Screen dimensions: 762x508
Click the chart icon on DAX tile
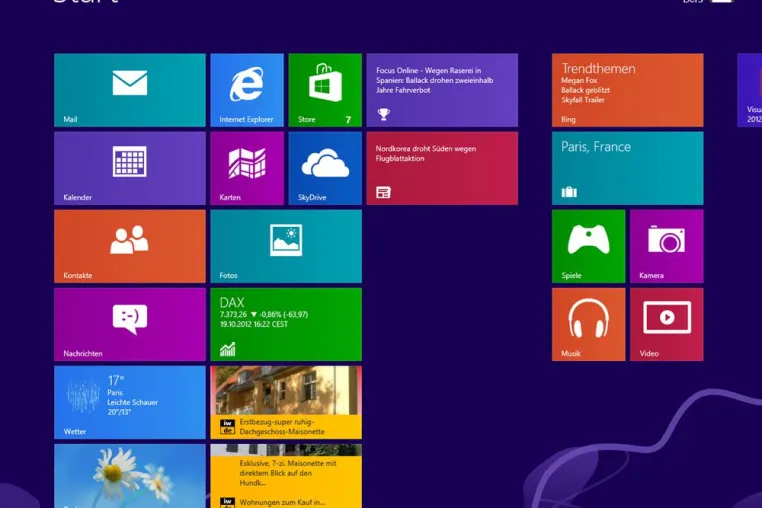click(x=227, y=349)
